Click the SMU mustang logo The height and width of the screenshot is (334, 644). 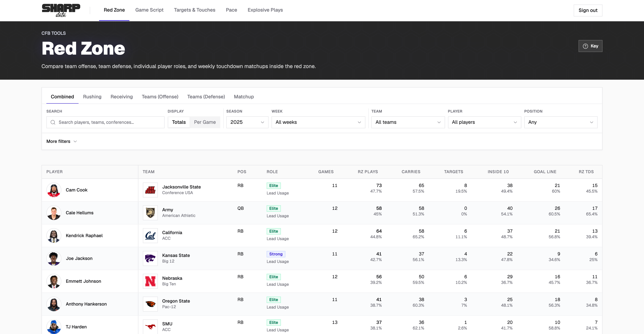150,327
